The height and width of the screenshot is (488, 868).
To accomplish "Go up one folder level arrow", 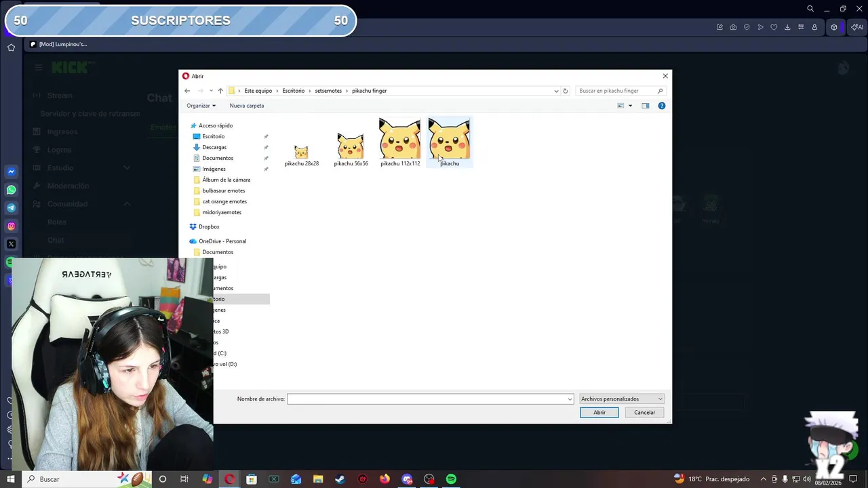I will (x=220, y=91).
